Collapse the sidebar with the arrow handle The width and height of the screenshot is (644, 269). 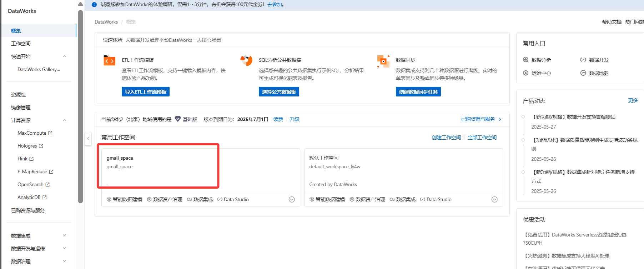(x=88, y=138)
